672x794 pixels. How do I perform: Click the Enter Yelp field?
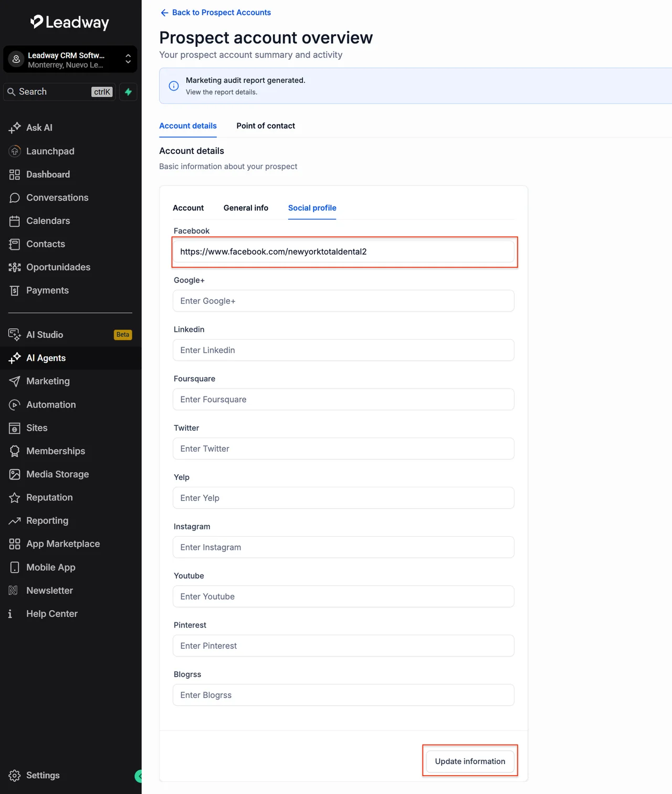[x=343, y=498]
